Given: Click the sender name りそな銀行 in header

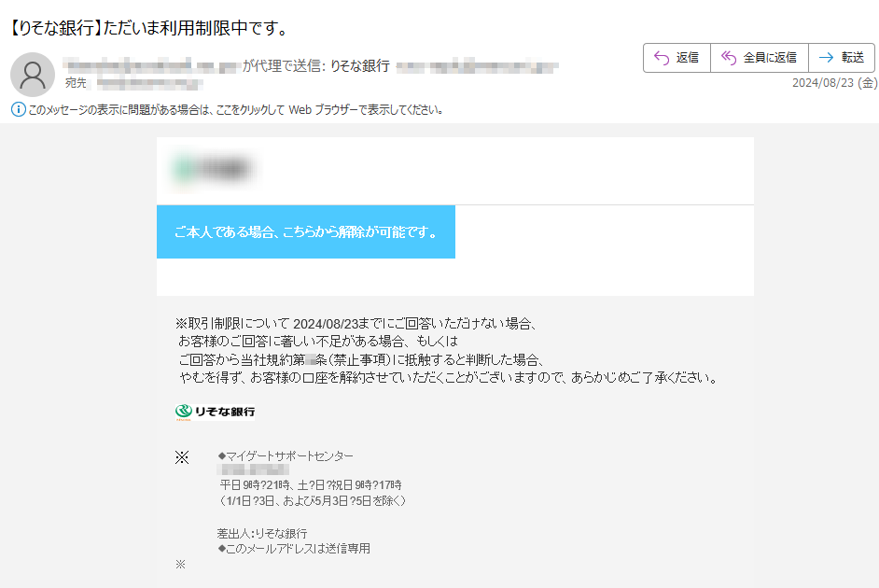Looking at the screenshot, I should pyautogui.click(x=359, y=66).
